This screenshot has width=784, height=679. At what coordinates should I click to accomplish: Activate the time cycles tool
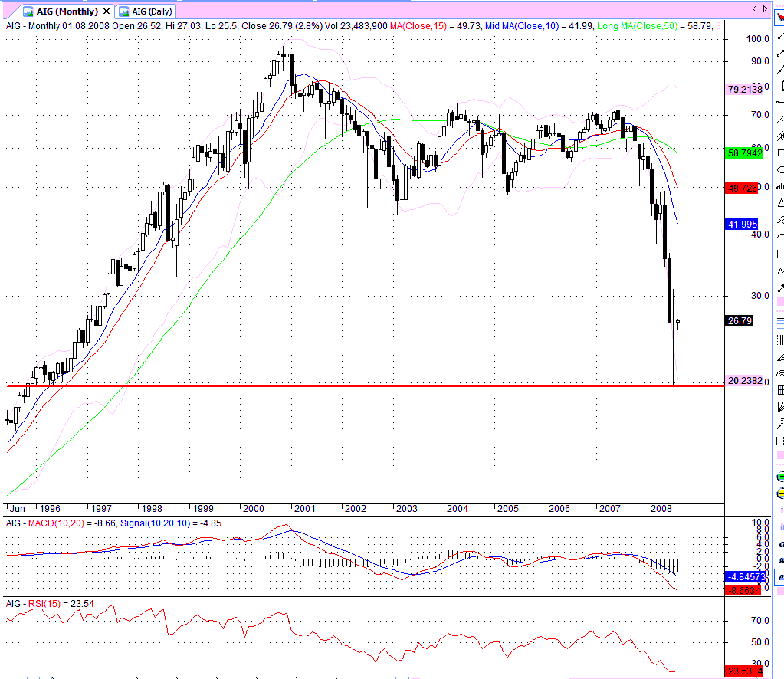pyautogui.click(x=780, y=254)
